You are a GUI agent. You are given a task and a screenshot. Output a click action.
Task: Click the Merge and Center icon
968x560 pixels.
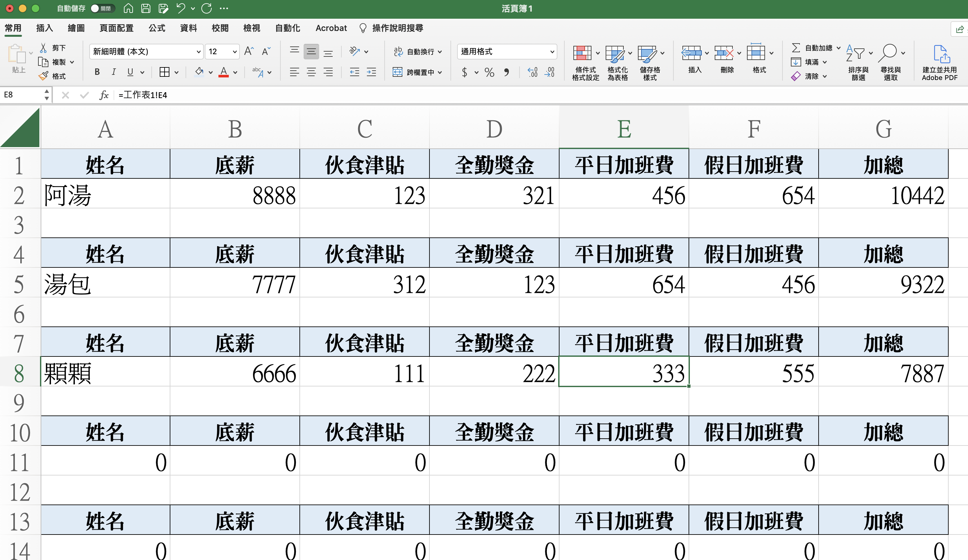[397, 72]
